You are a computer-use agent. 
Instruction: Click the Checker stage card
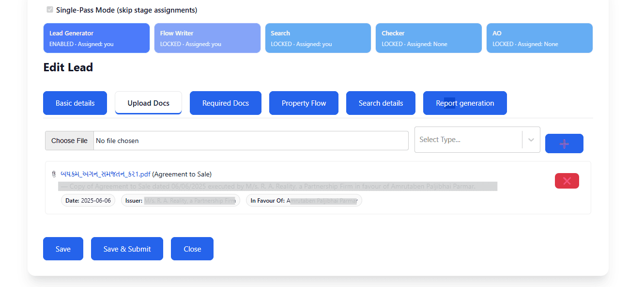[x=428, y=38]
